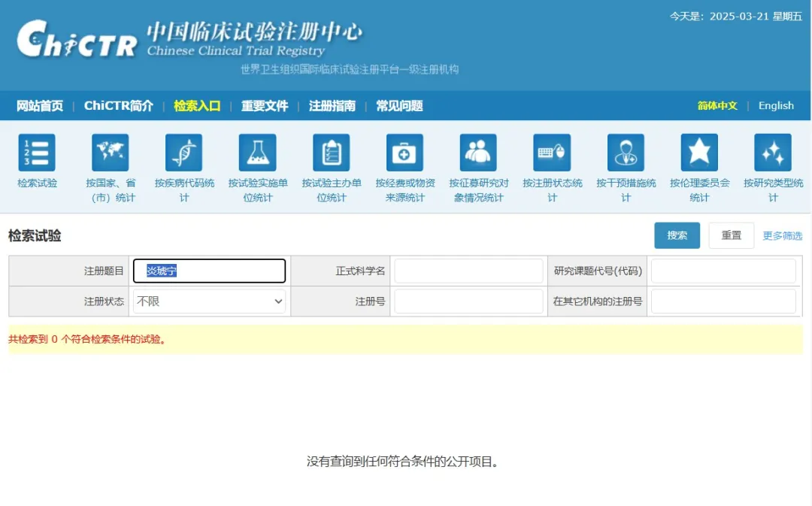Click the 按试验实施单位统计 text link
The width and height of the screenshot is (812, 506).
257,190
